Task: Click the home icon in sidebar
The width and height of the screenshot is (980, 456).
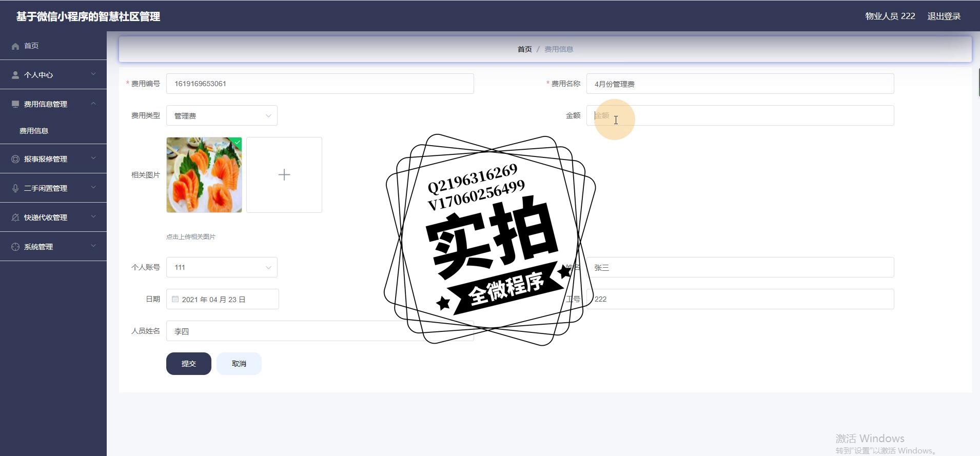Action: 15,46
